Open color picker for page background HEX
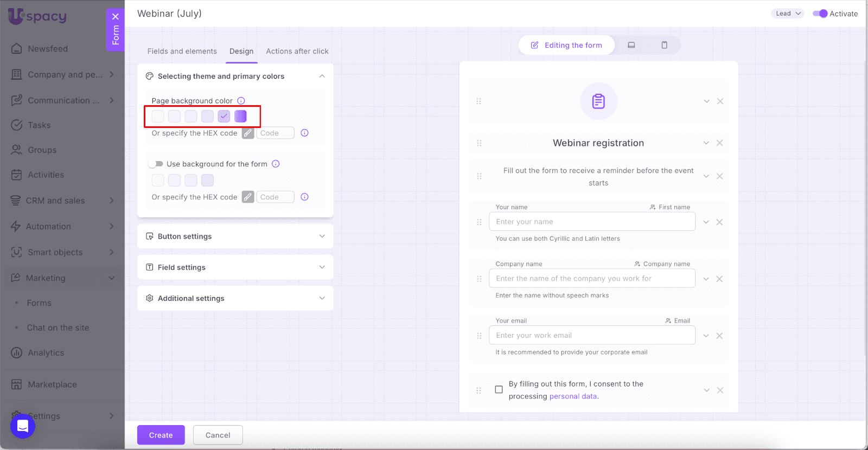This screenshot has width=868, height=450. (x=248, y=133)
